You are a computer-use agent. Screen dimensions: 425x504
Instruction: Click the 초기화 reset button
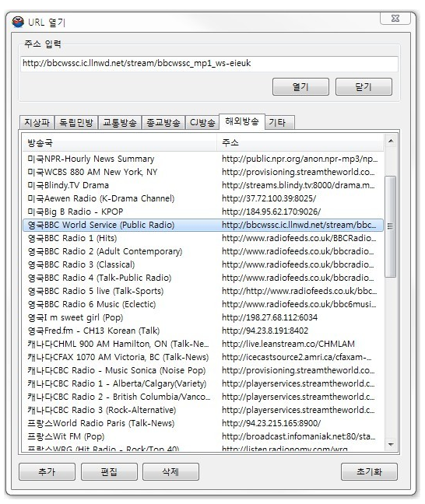(369, 471)
